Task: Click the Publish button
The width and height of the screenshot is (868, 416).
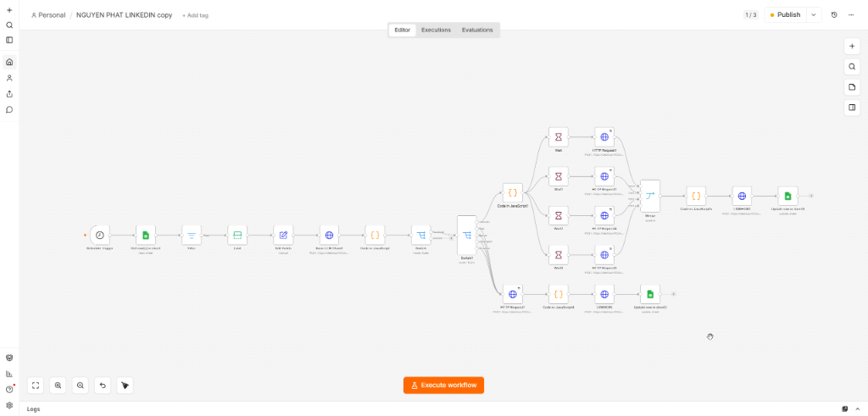Action: [x=785, y=15]
